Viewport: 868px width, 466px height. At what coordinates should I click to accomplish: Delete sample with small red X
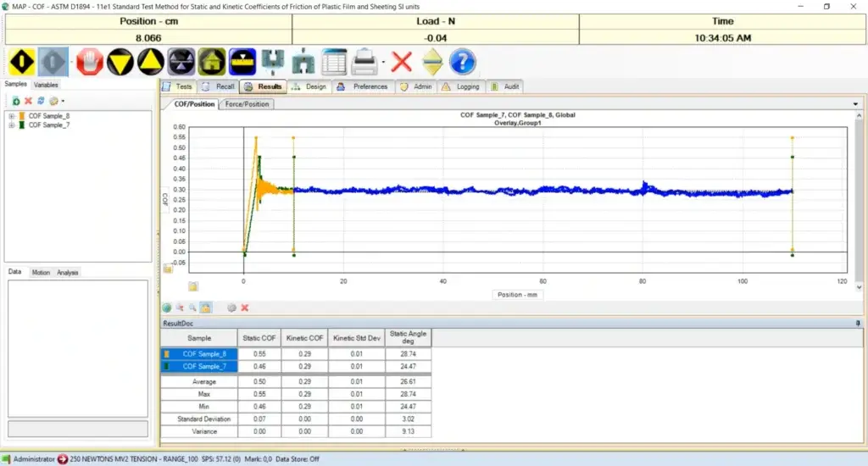[28, 101]
